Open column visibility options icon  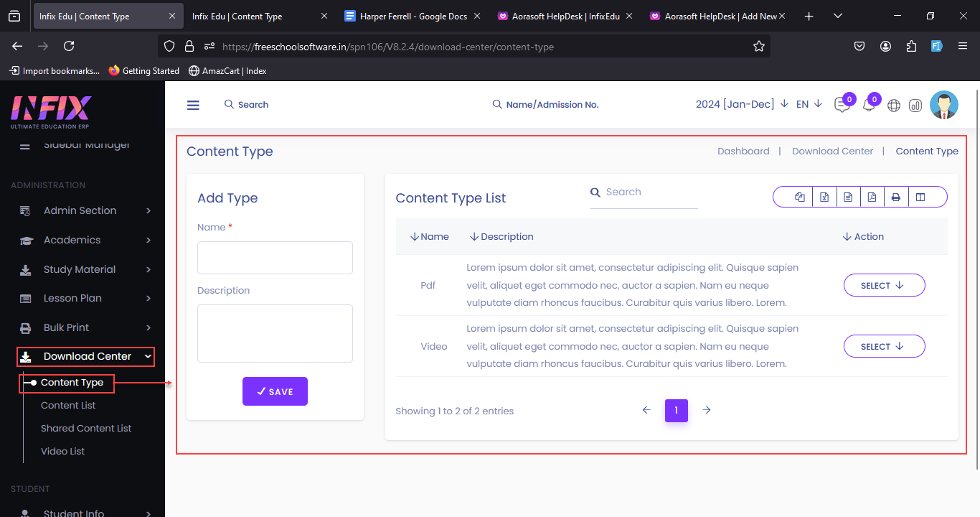coord(920,197)
